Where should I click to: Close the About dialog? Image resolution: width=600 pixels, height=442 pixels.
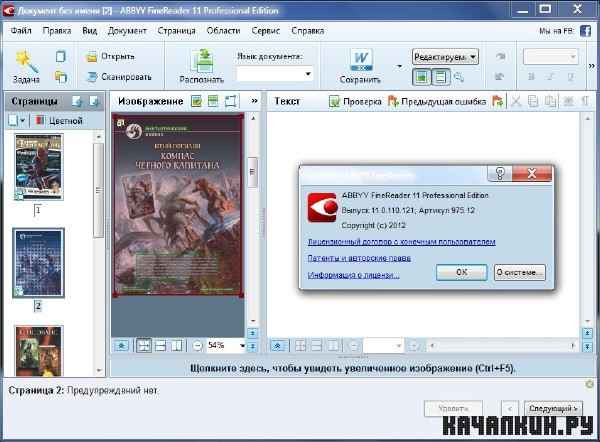click(532, 173)
